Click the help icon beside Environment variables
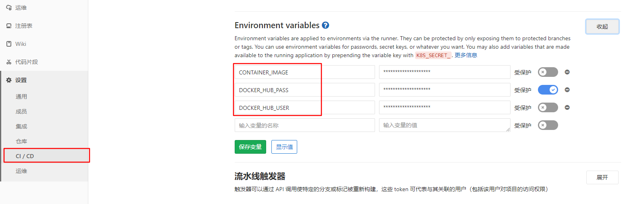Image resolution: width=644 pixels, height=204 pixels. pos(325,25)
